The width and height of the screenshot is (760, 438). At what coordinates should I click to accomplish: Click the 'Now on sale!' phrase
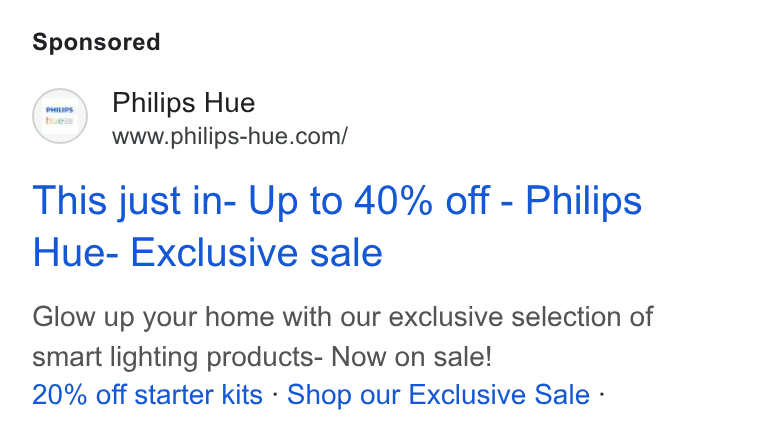412,357
